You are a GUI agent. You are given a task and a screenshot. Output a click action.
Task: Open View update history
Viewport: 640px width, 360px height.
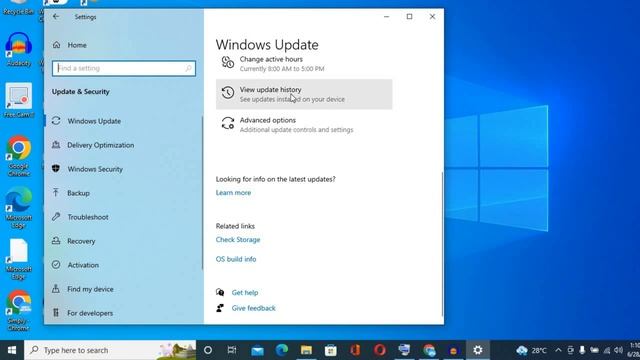pyautogui.click(x=304, y=94)
